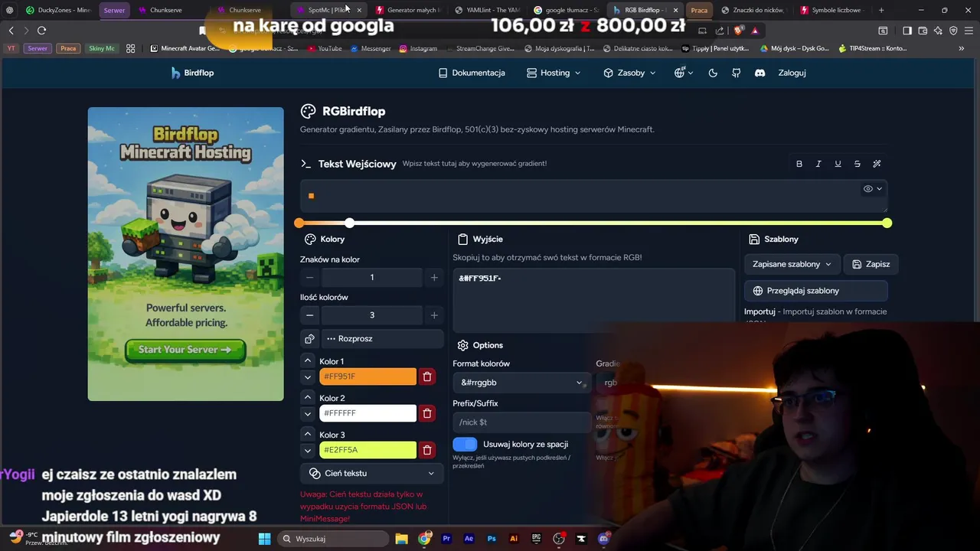Decrease Znaków na kolor value
This screenshot has height=551, width=980.
(309, 277)
